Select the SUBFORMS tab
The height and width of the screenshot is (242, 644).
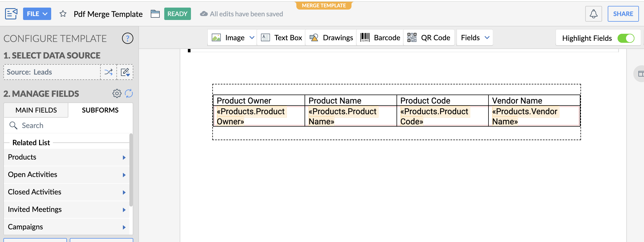[x=100, y=110]
